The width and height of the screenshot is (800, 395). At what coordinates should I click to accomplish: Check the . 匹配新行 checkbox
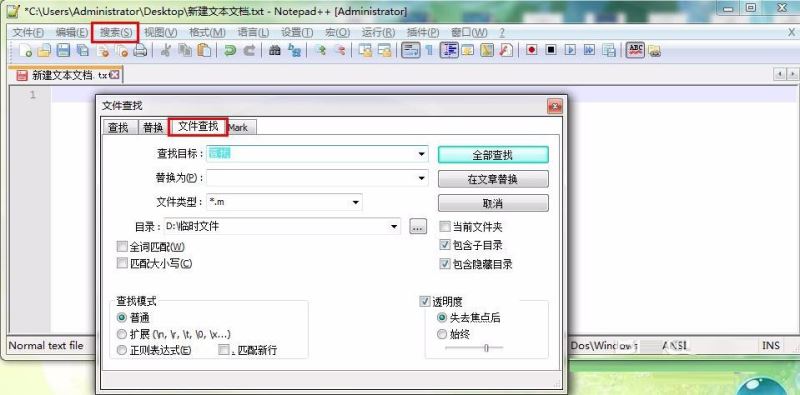(x=223, y=350)
